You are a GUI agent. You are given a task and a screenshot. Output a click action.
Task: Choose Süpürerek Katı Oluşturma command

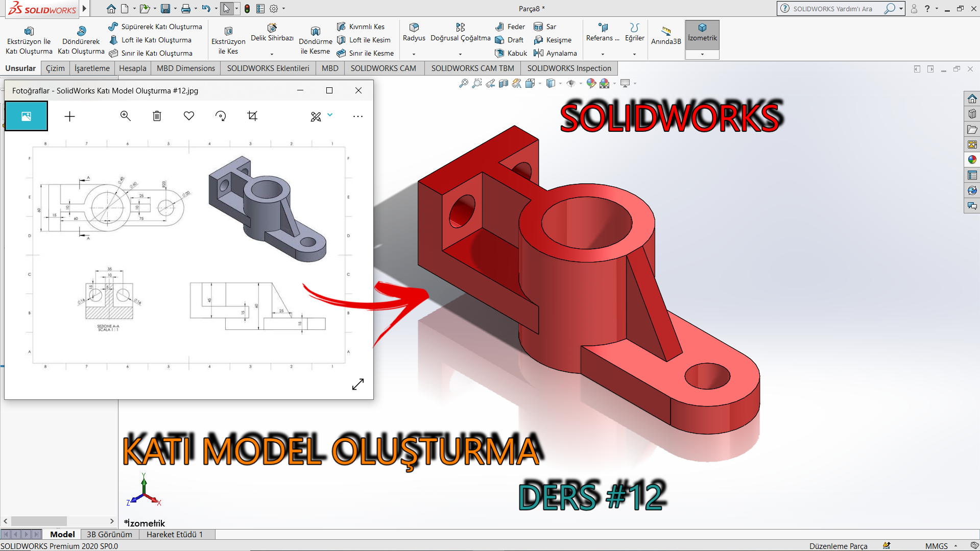[156, 27]
